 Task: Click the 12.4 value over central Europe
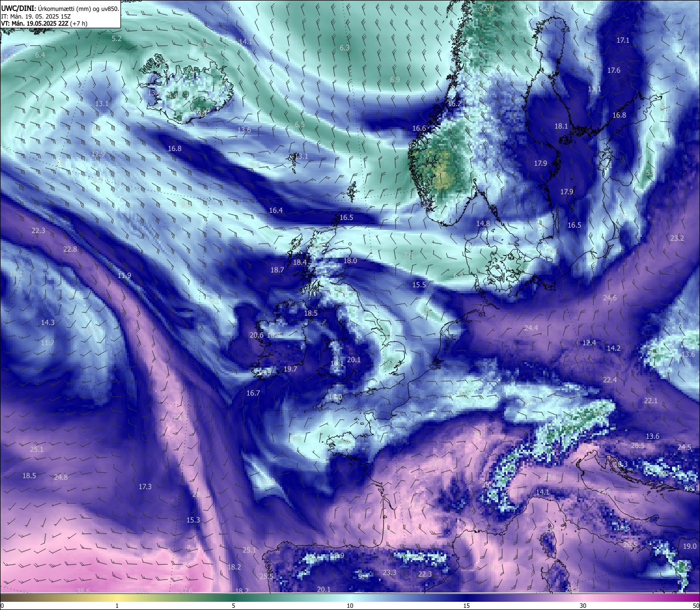[x=589, y=342]
